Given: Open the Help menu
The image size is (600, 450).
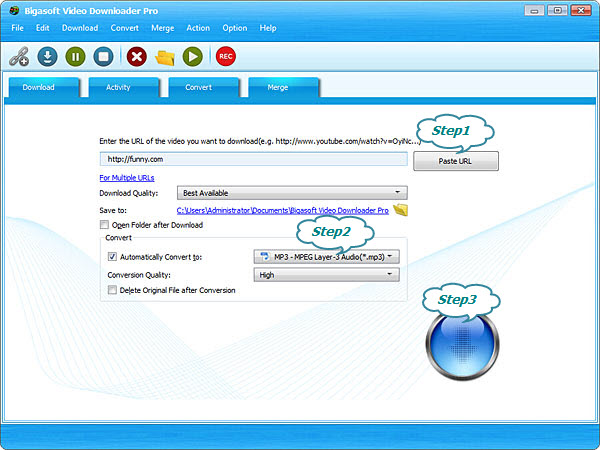Looking at the screenshot, I should [268, 28].
